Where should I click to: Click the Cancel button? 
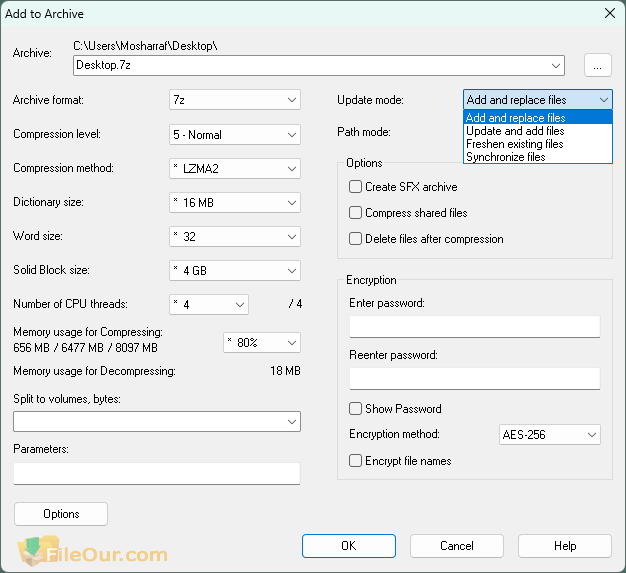click(x=457, y=546)
